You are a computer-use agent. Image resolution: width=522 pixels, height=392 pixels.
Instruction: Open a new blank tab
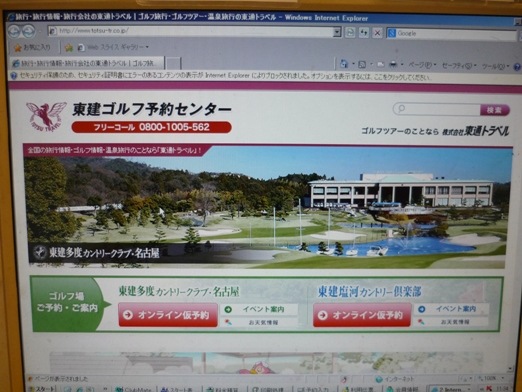pos(173,63)
